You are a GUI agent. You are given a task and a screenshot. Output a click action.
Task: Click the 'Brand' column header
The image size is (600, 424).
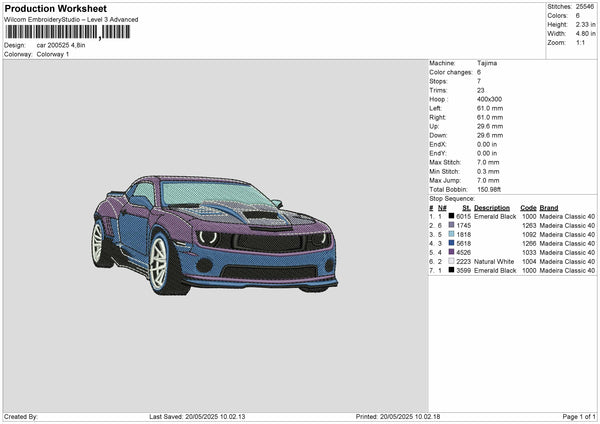point(549,208)
